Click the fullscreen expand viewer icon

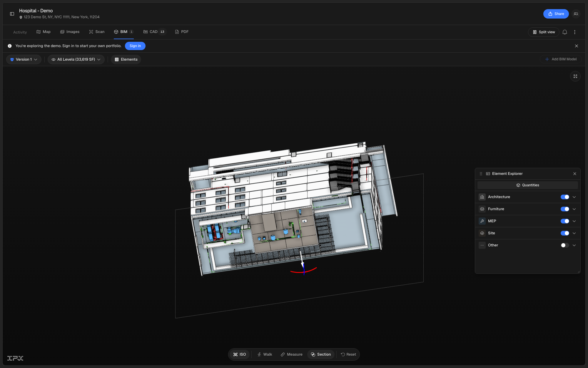pyautogui.click(x=575, y=76)
